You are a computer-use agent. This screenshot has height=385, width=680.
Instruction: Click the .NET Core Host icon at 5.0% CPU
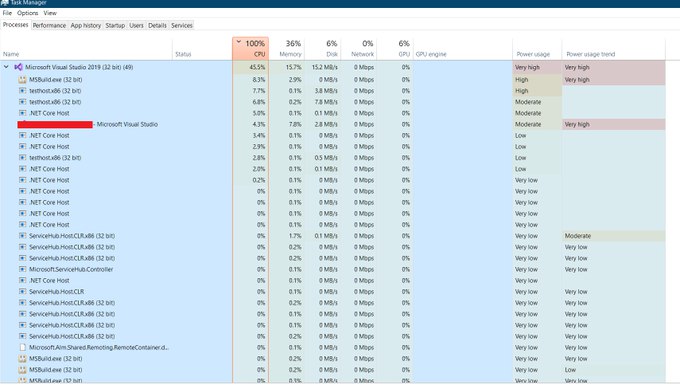[x=23, y=113]
